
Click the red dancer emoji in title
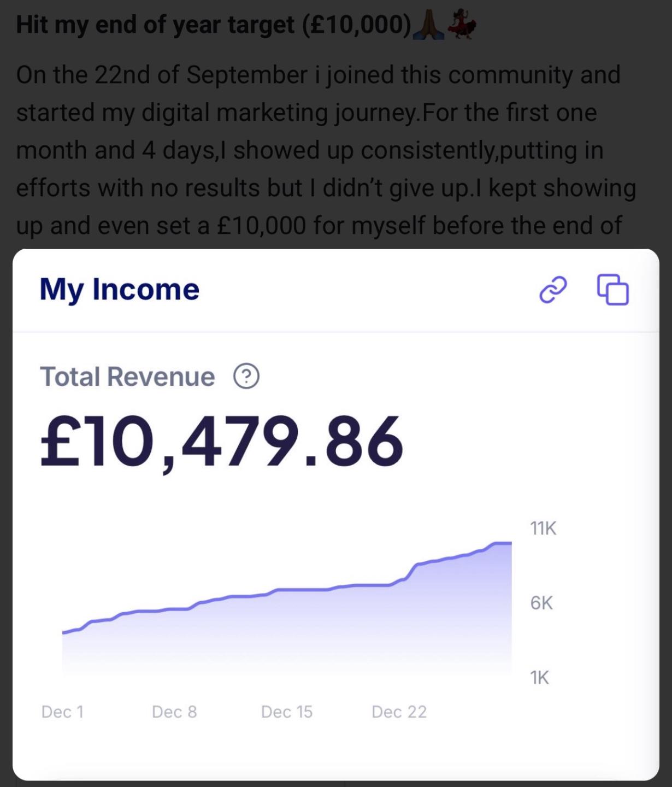[x=461, y=25]
